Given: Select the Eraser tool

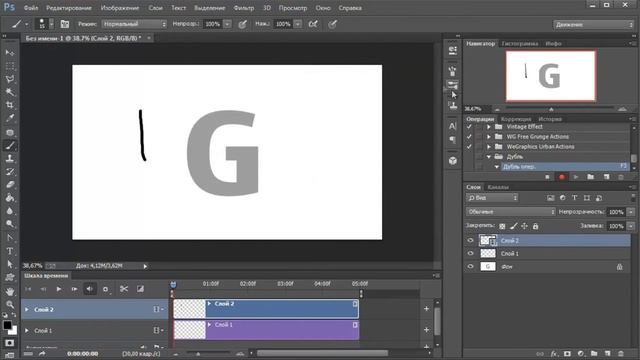Looking at the screenshot, I should (x=10, y=184).
